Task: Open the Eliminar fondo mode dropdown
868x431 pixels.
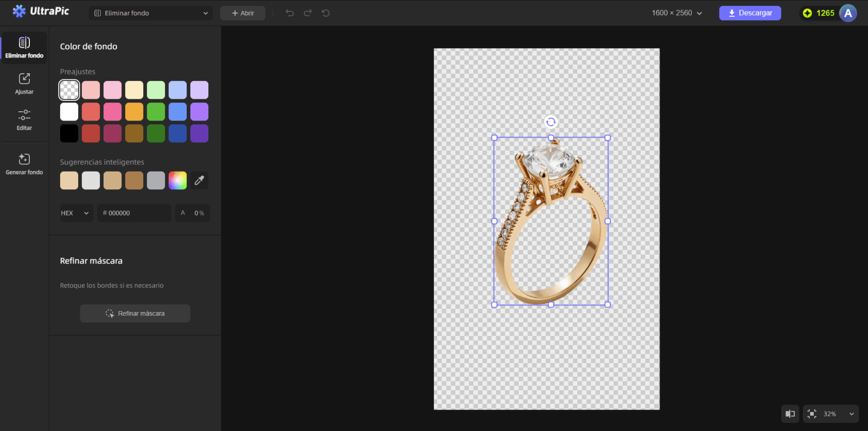Action: pos(151,13)
